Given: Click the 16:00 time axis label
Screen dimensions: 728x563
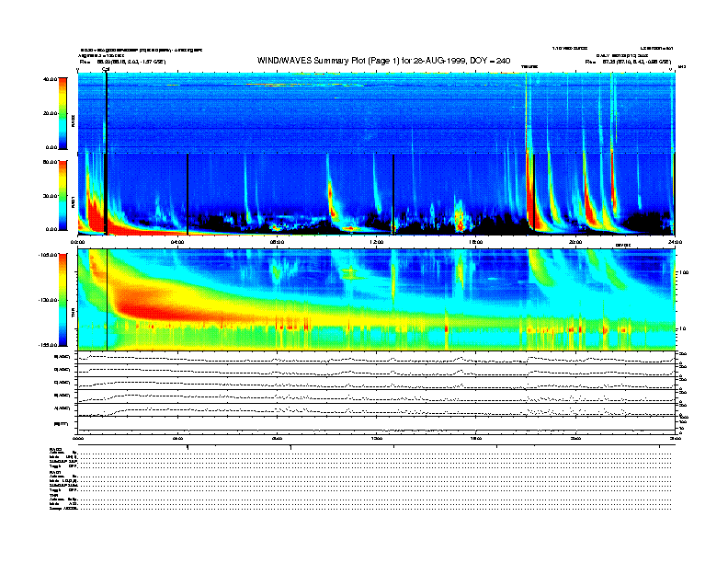Looking at the screenshot, I should [x=475, y=242].
